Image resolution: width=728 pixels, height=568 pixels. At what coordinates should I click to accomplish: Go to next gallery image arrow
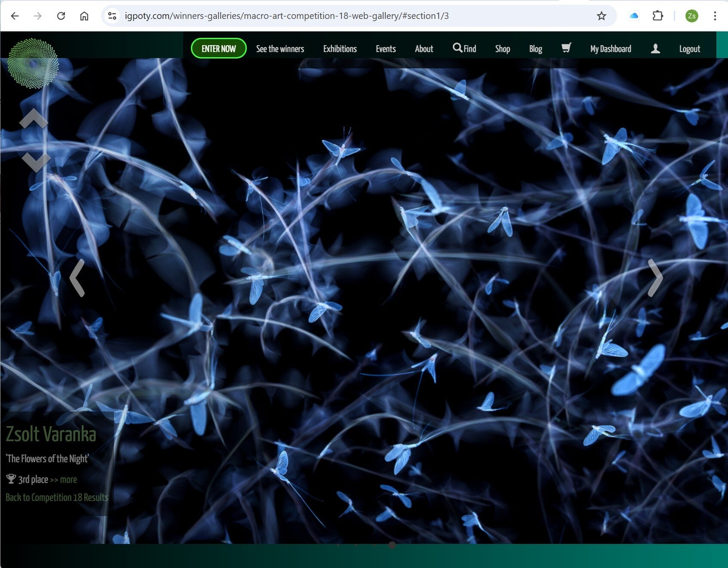[x=655, y=278]
